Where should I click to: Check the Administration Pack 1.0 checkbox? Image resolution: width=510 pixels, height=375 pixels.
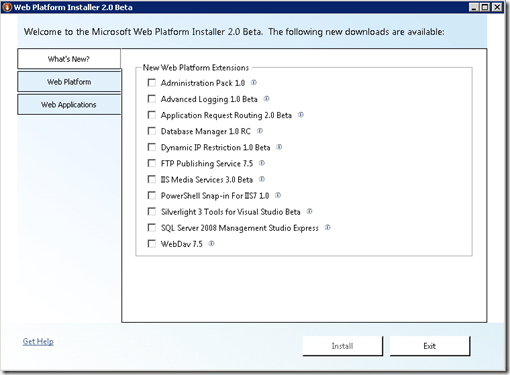tap(152, 83)
